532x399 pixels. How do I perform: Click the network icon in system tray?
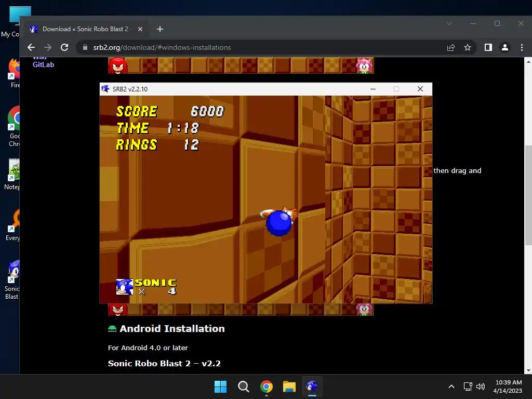[x=468, y=387]
